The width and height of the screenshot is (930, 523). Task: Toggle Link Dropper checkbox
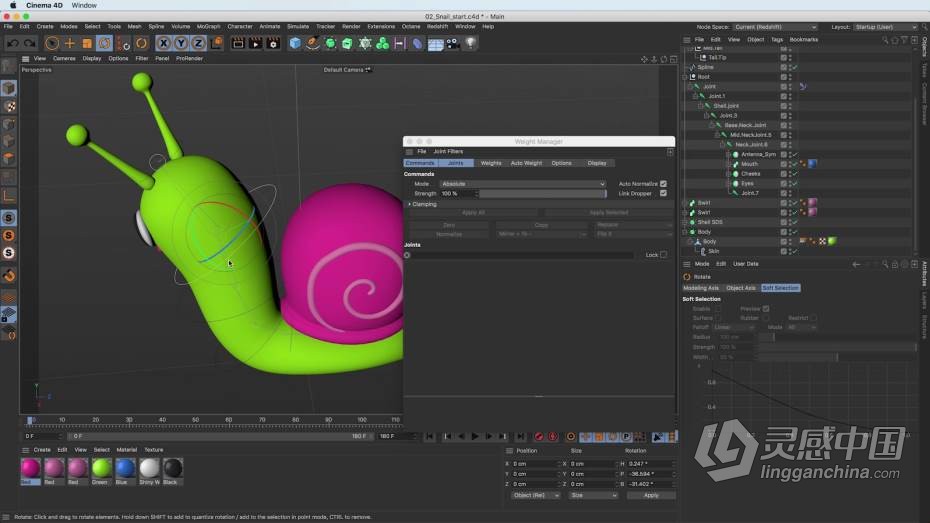tap(663, 193)
